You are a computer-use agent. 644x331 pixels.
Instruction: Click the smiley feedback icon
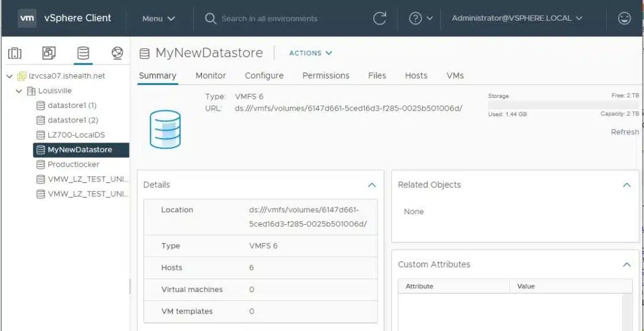625,18
